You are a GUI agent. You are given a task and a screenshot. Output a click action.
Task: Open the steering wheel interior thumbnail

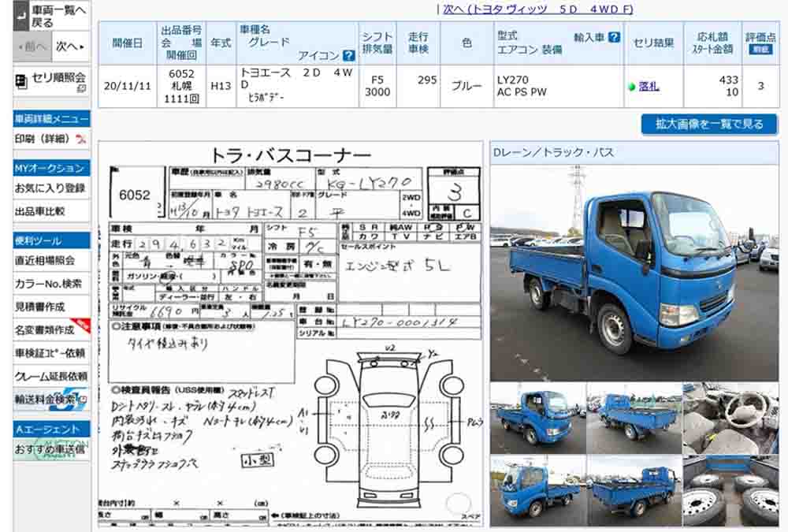pyautogui.click(x=730, y=419)
